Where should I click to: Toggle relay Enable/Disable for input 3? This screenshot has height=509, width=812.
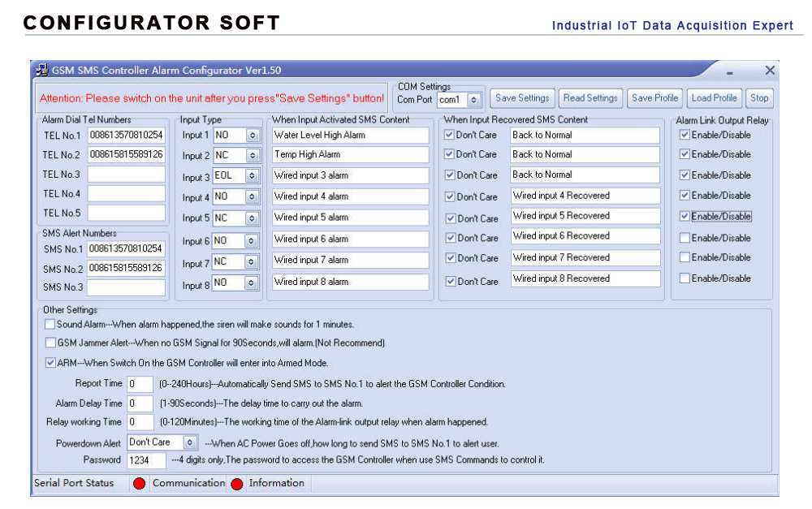pyautogui.click(x=685, y=175)
